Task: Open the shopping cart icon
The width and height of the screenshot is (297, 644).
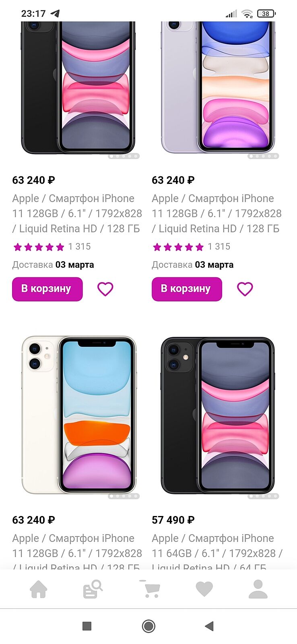Action: 151,589
